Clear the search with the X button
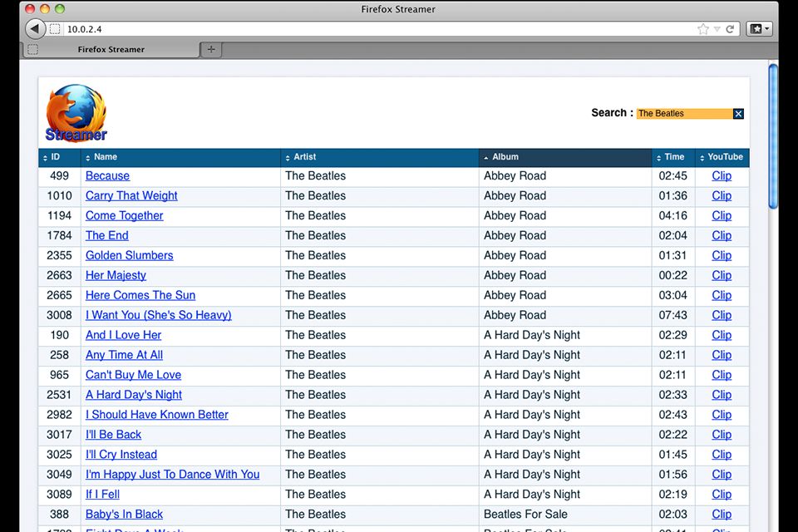The image size is (798, 532). [738, 114]
